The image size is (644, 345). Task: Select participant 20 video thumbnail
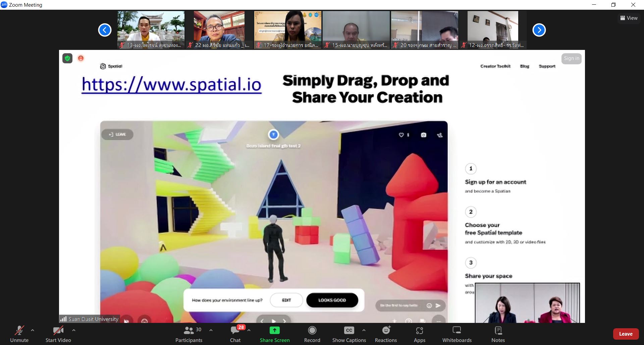(x=425, y=30)
